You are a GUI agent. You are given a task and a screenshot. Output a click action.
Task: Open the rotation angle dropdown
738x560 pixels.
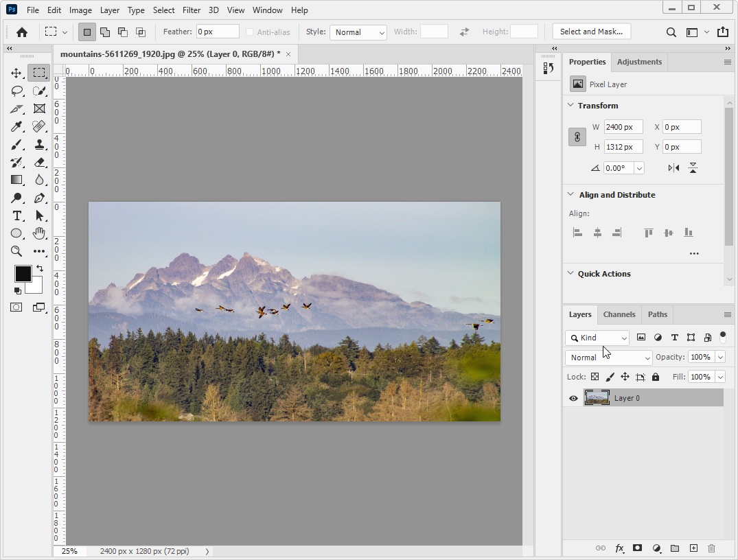click(x=639, y=168)
